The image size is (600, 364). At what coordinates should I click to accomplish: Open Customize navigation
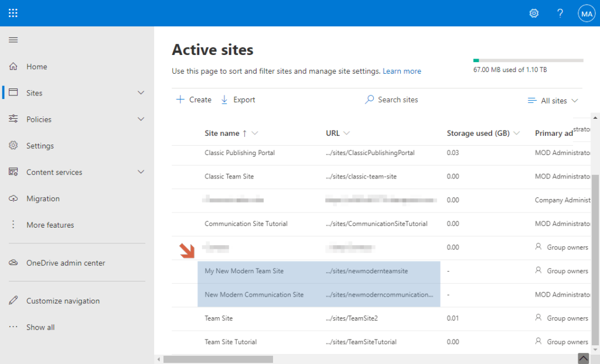click(63, 301)
